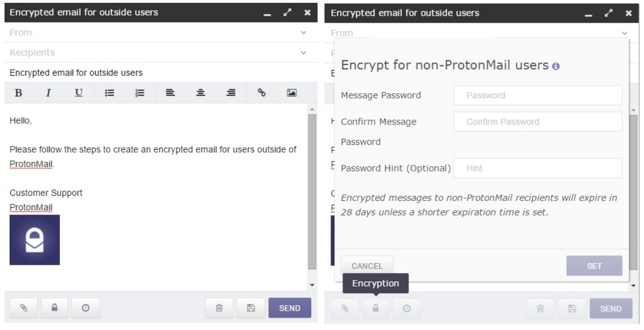Insert a bulleted list
The width and height of the screenshot is (644, 330).
(x=108, y=93)
